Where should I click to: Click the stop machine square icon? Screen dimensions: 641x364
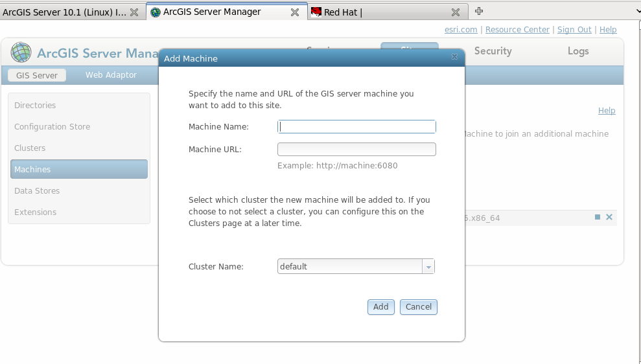coord(598,217)
